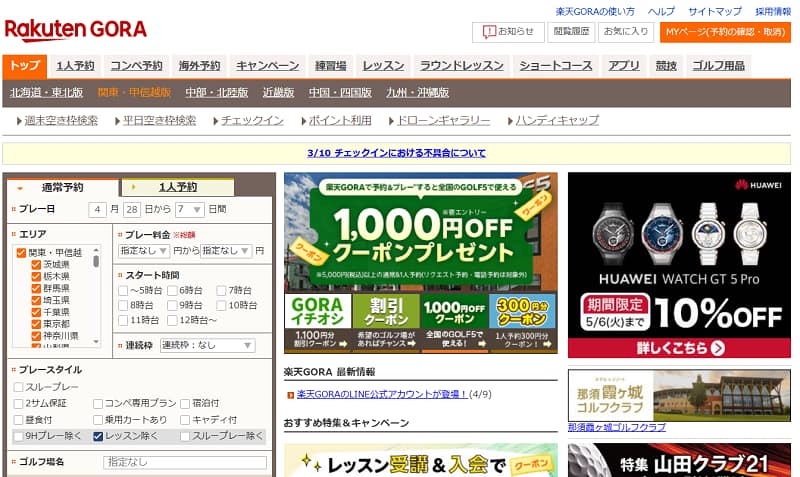This screenshot has height=477, width=800.
Task: Open the サイトマップ link
Action: point(715,11)
